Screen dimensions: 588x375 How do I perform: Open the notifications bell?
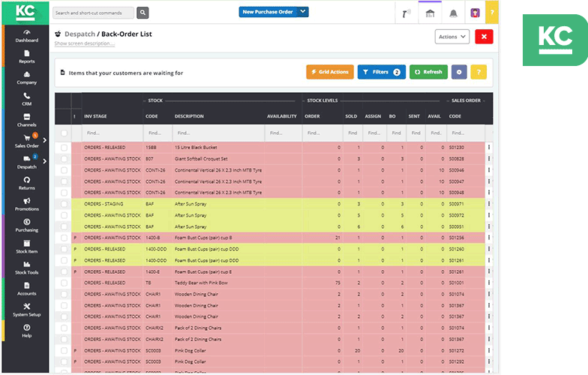[x=453, y=13]
